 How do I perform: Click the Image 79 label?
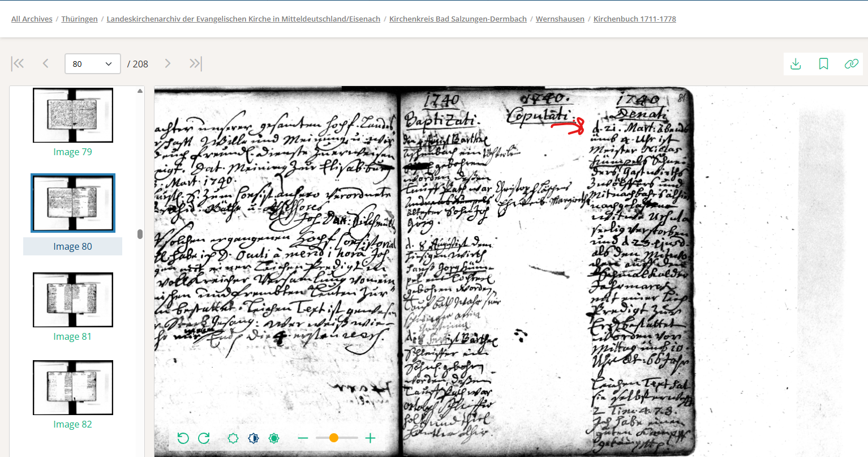click(72, 152)
